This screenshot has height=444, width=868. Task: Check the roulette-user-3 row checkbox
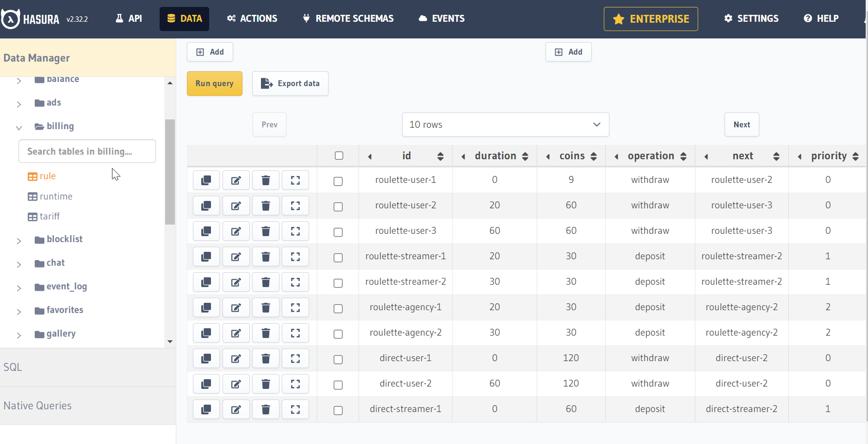338,232
